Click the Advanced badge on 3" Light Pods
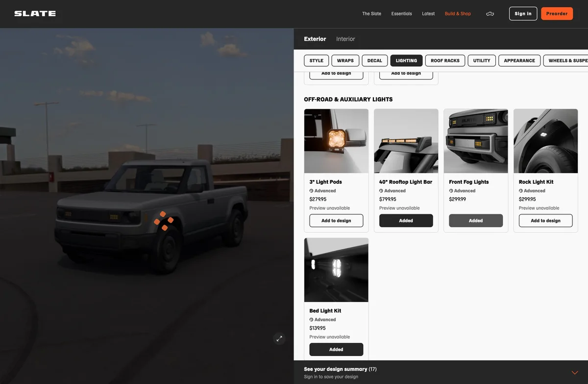588x384 pixels. [322, 191]
